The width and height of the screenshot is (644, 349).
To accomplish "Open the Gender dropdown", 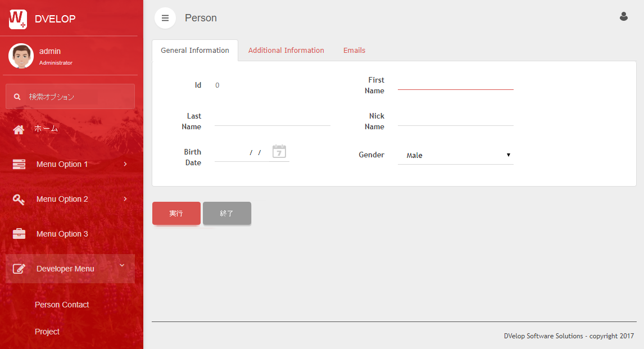I will pyautogui.click(x=455, y=155).
